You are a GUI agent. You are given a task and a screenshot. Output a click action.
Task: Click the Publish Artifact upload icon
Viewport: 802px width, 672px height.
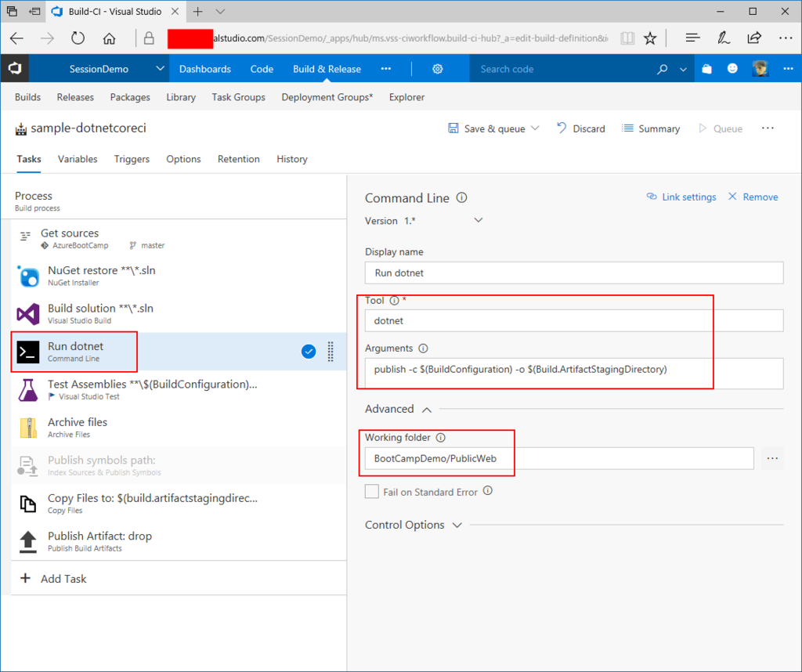click(x=28, y=541)
